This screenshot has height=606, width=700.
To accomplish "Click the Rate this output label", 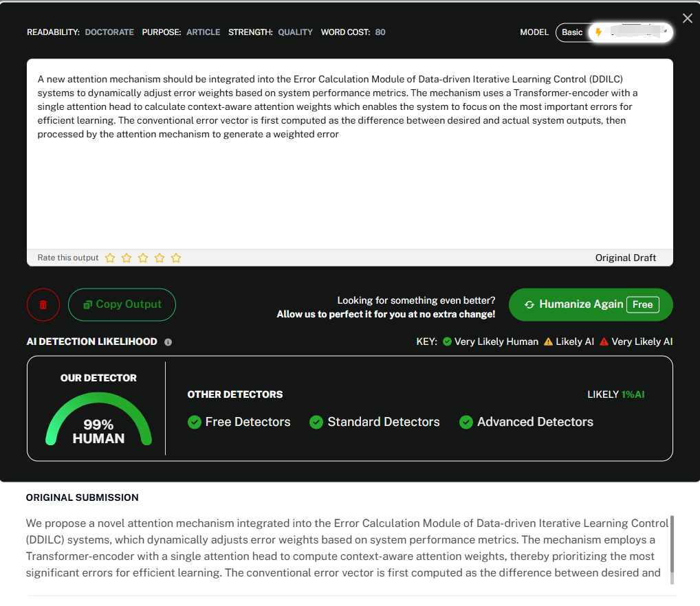I will [x=68, y=258].
